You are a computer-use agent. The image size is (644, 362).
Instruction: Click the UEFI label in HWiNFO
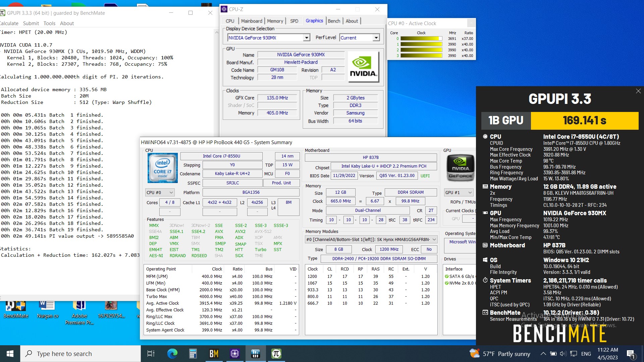[x=425, y=176]
